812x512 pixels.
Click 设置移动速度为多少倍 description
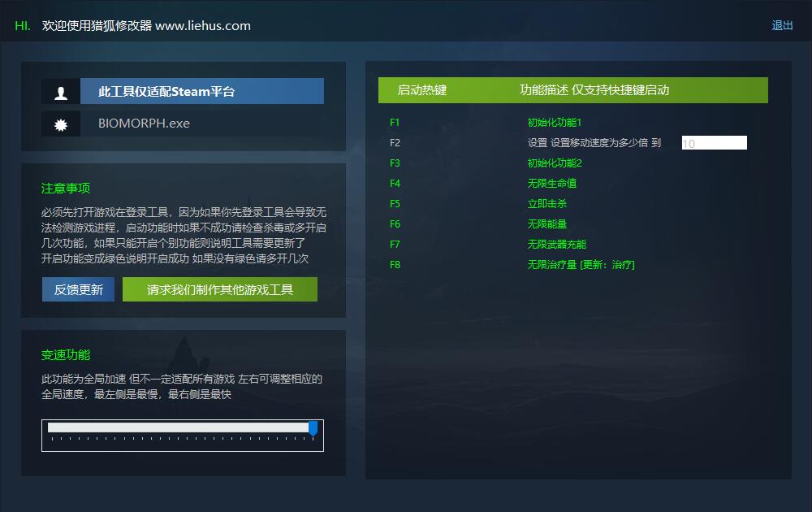[594, 142]
